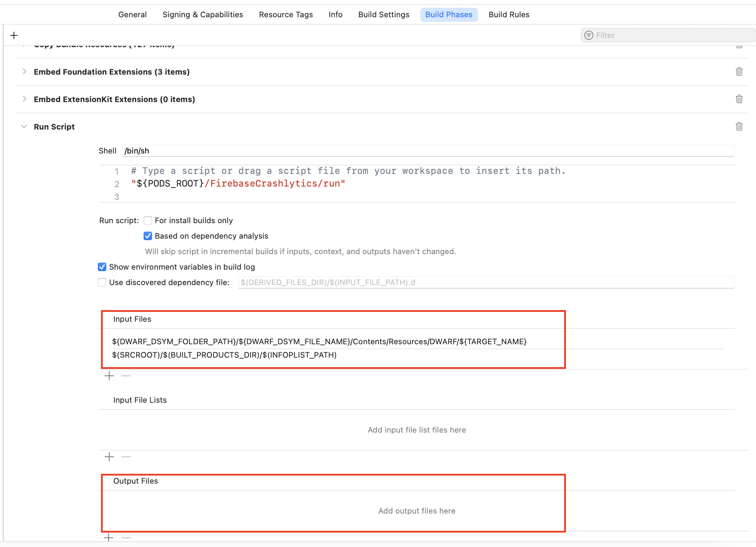Add an input file list with plus
756x547 pixels.
pos(109,457)
